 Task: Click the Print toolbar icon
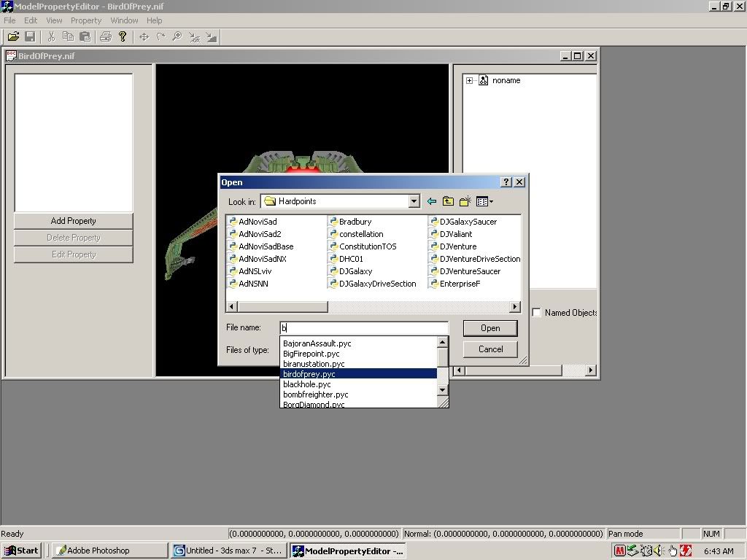click(106, 36)
